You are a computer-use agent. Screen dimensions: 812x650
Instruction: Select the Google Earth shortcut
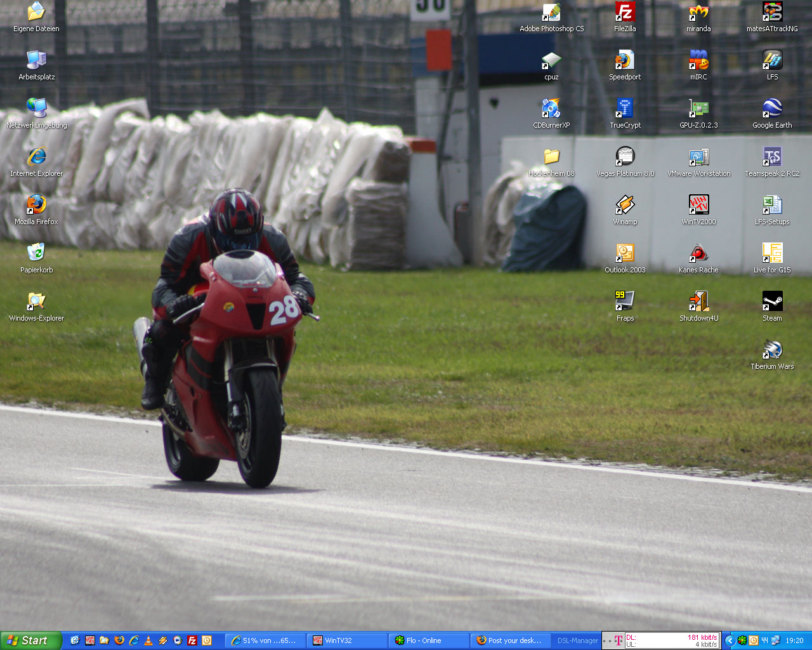pyautogui.click(x=772, y=114)
